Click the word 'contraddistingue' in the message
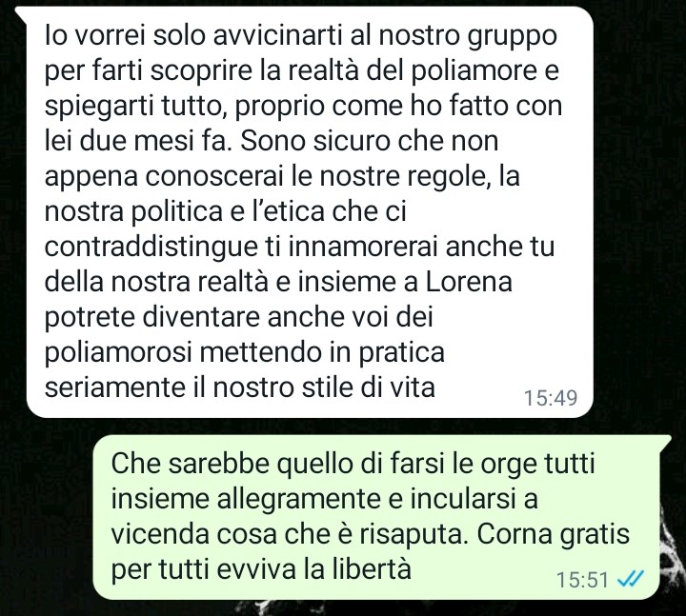 coord(151,248)
